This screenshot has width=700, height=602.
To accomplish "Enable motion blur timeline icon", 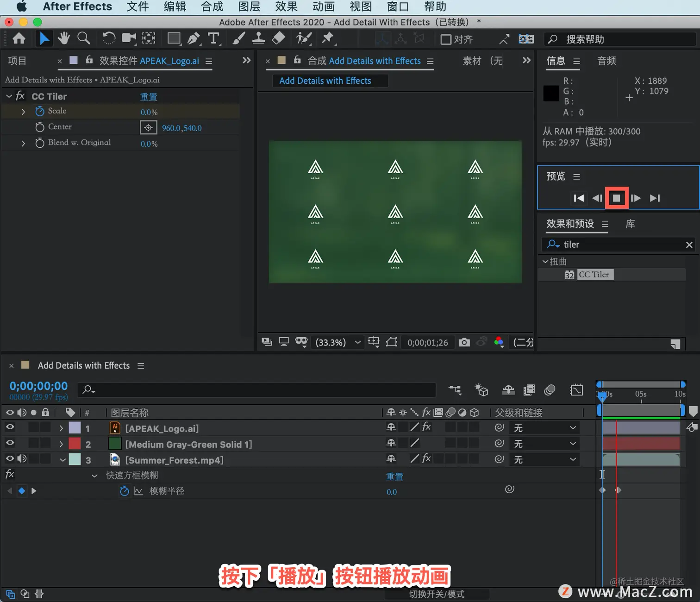I will (x=550, y=390).
